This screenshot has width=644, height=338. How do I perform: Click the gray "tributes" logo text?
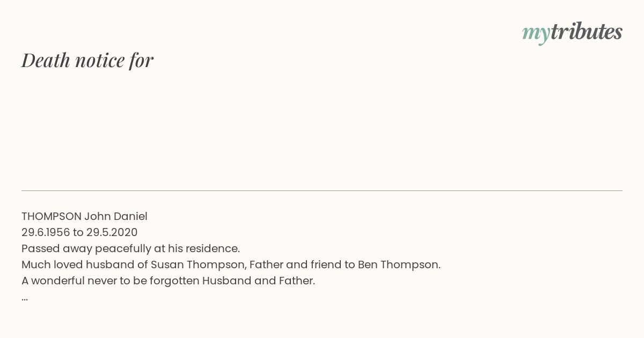click(587, 31)
